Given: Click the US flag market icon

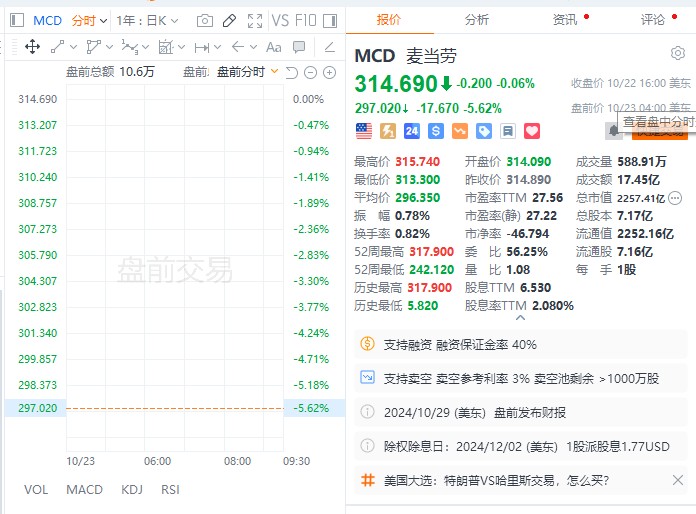Looking at the screenshot, I should (364, 131).
